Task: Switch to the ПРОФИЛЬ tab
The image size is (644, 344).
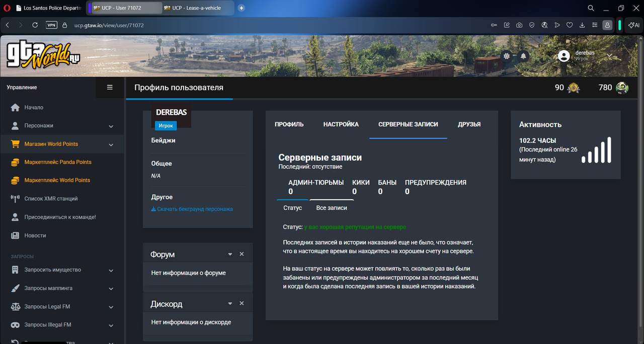Action: pyautogui.click(x=289, y=124)
